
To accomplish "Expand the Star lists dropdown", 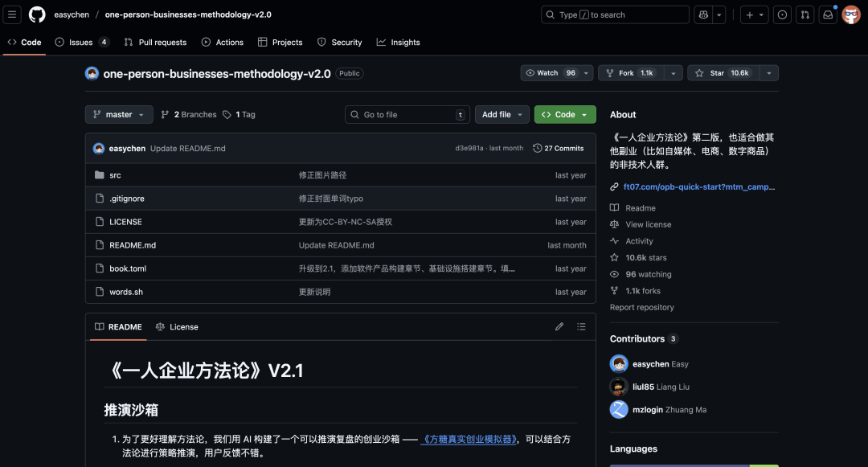I will (769, 73).
